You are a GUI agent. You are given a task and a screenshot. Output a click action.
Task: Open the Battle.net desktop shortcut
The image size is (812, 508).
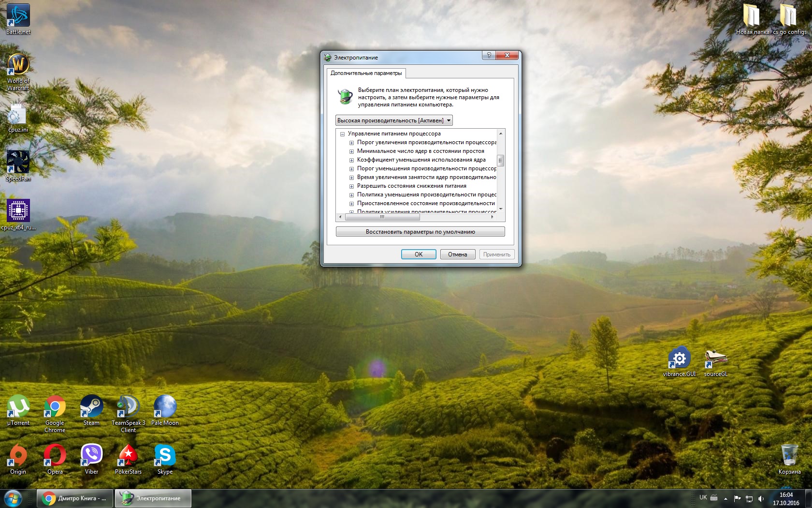18,19
